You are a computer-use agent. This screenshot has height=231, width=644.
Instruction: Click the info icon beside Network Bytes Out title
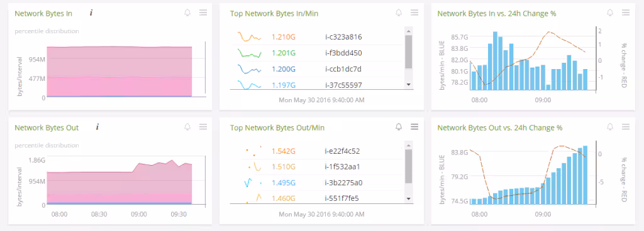97,127
